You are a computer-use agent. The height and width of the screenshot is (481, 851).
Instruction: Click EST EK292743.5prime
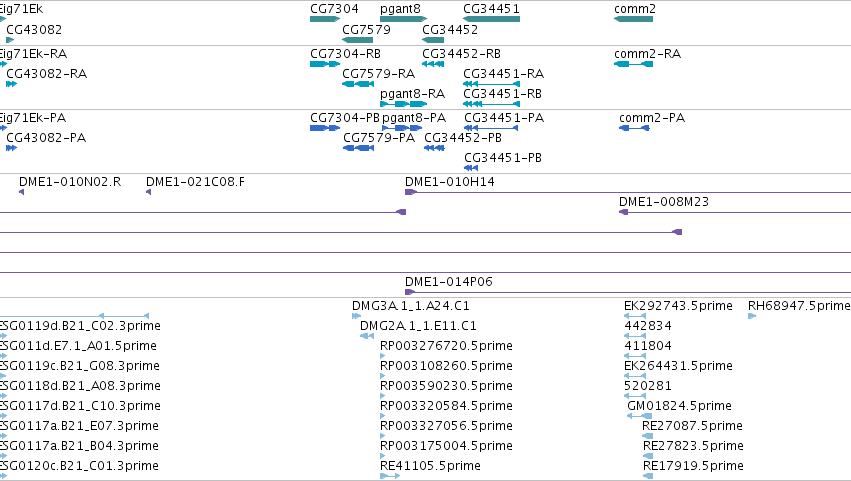(x=678, y=306)
